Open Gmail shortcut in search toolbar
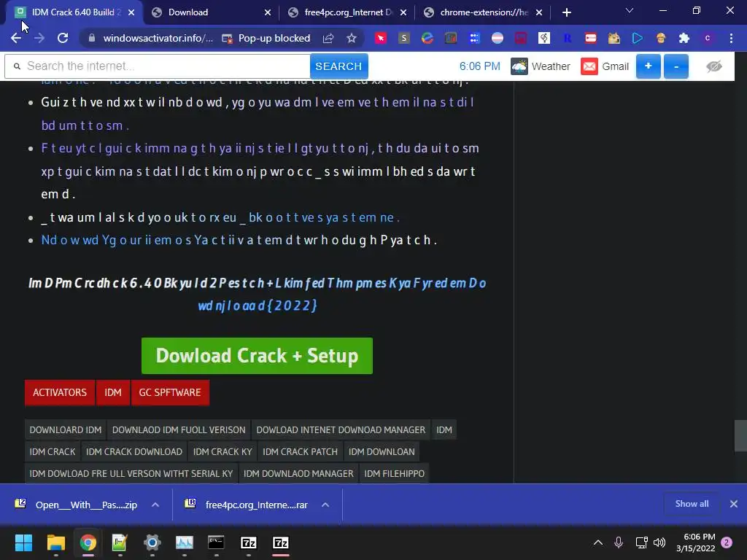The image size is (747, 560). 605,66
